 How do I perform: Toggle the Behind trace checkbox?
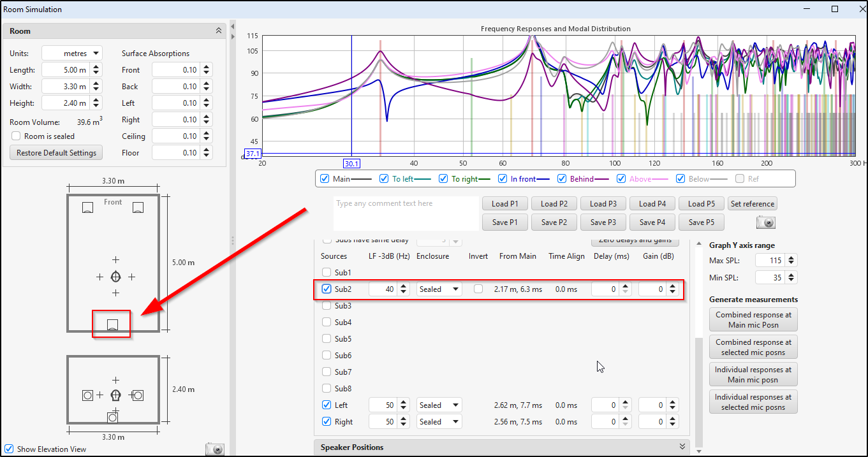[563, 179]
